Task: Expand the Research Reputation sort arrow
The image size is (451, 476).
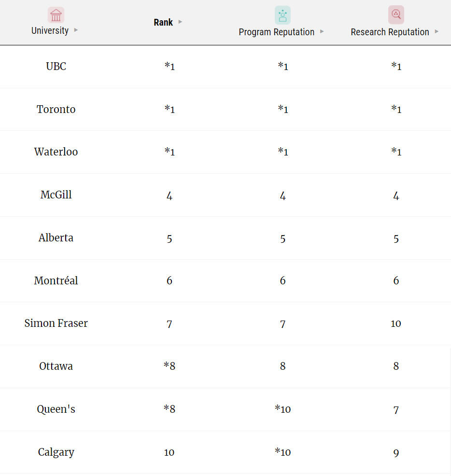Action: pyautogui.click(x=437, y=31)
